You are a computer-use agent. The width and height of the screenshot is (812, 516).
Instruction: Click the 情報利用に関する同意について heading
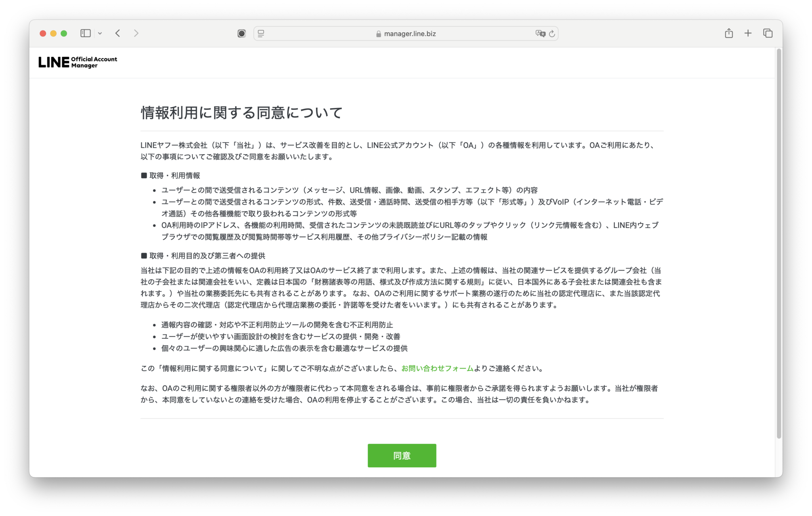tap(242, 113)
